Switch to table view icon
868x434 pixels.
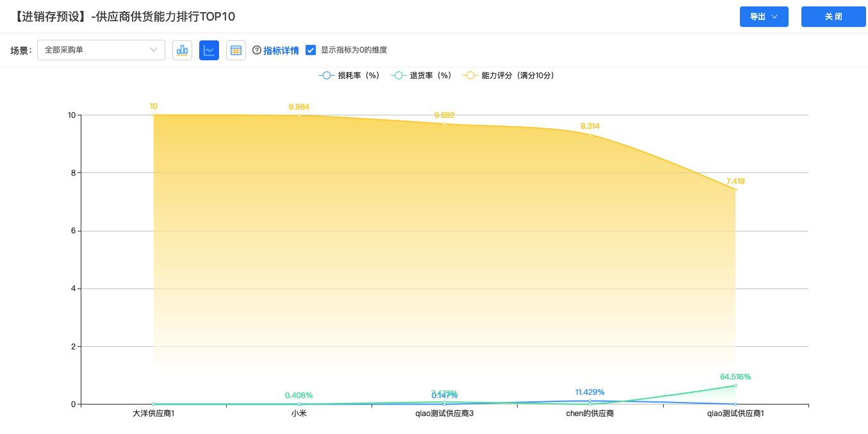[x=236, y=50]
